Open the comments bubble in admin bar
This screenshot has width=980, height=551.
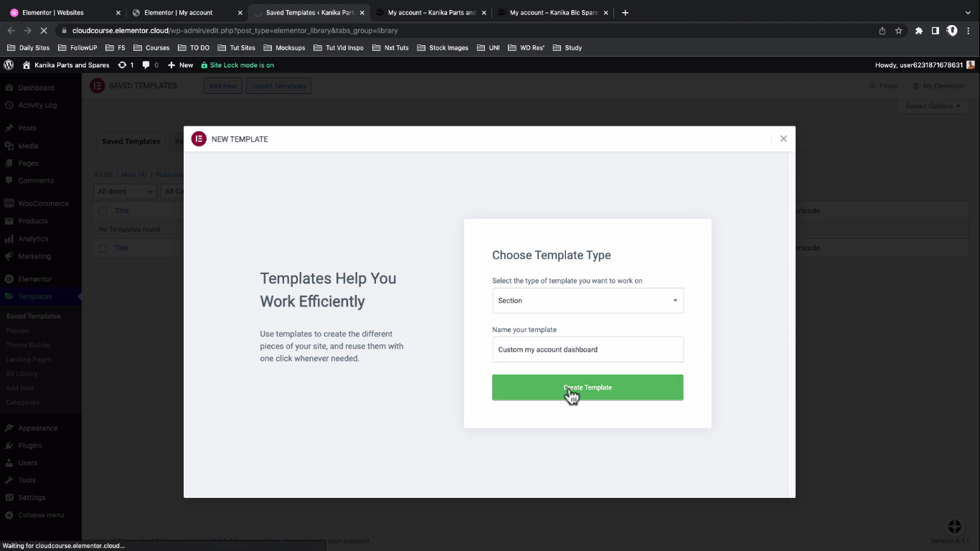coord(150,65)
